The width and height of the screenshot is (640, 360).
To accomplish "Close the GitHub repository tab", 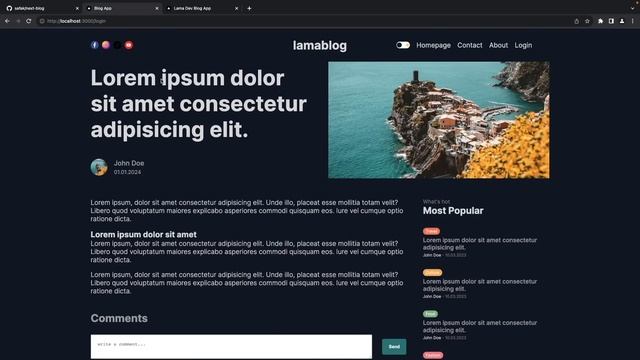I will pyautogui.click(x=77, y=8).
